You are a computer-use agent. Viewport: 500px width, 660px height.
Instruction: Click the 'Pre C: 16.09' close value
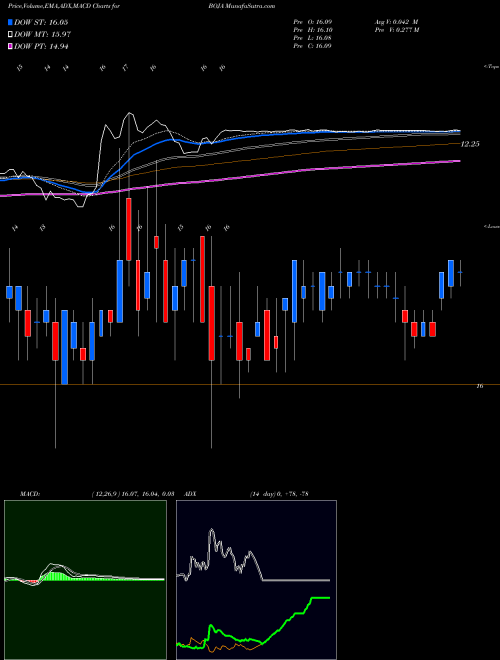click(x=312, y=46)
